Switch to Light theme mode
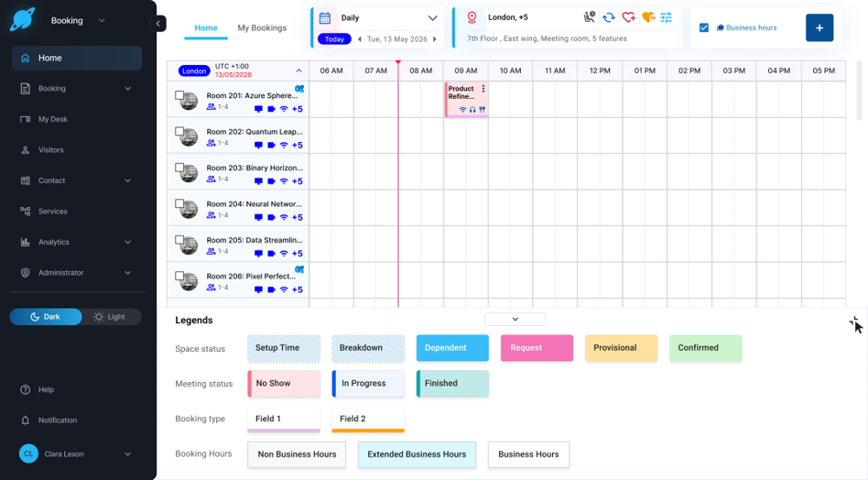 (x=110, y=317)
